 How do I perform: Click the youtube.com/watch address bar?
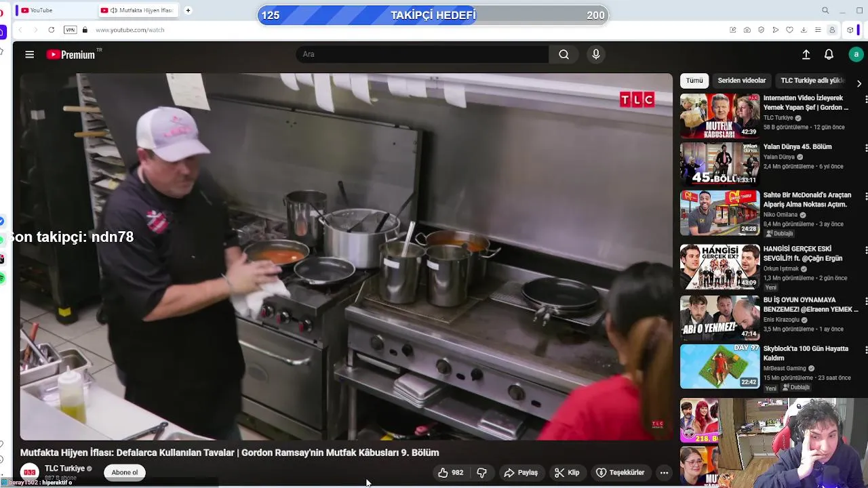[130, 30]
